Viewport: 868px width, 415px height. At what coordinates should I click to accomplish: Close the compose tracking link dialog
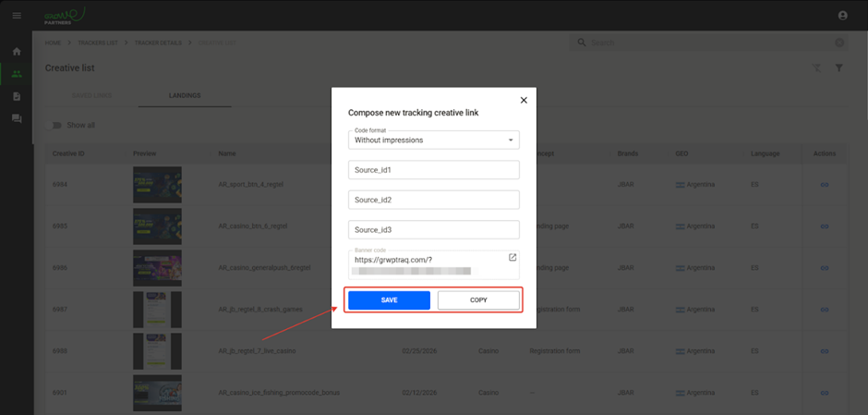(x=524, y=100)
